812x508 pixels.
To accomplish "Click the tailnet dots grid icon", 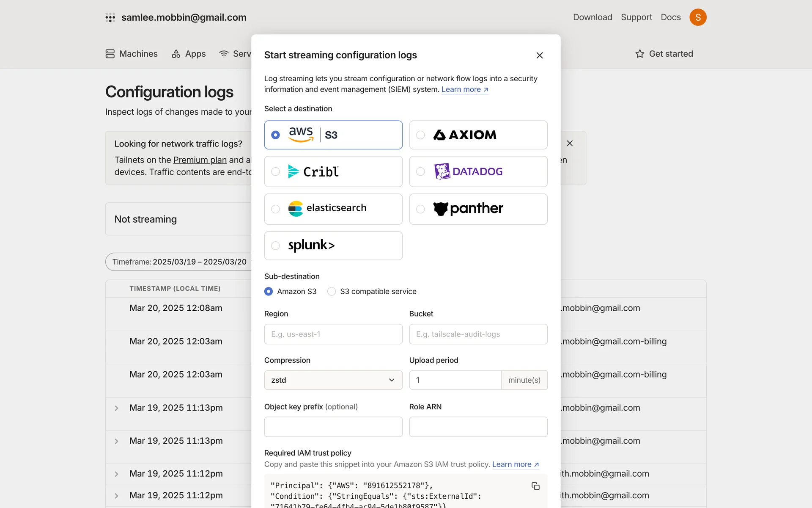I will coord(110,17).
